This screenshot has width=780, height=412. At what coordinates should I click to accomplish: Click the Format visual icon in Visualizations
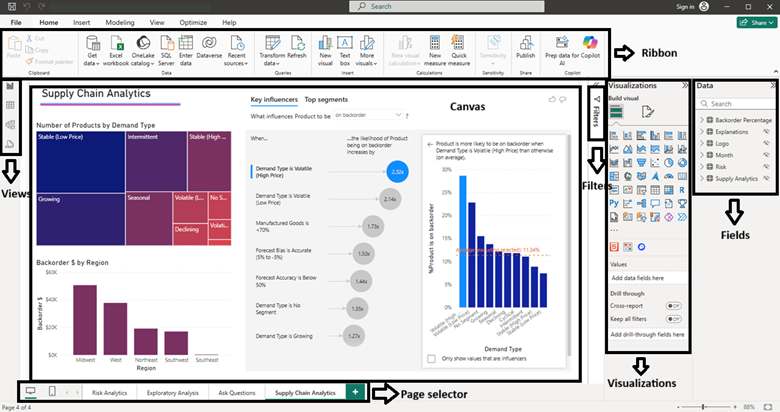[647, 111]
